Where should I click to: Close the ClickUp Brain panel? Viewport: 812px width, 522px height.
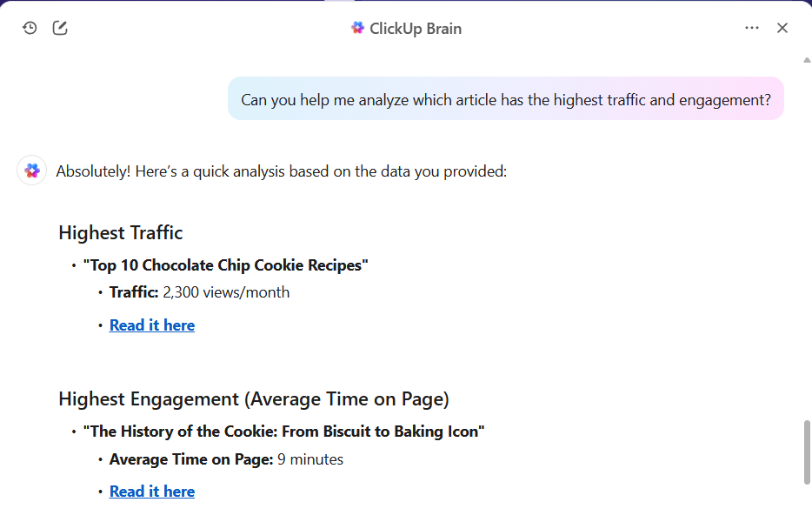[x=782, y=28]
